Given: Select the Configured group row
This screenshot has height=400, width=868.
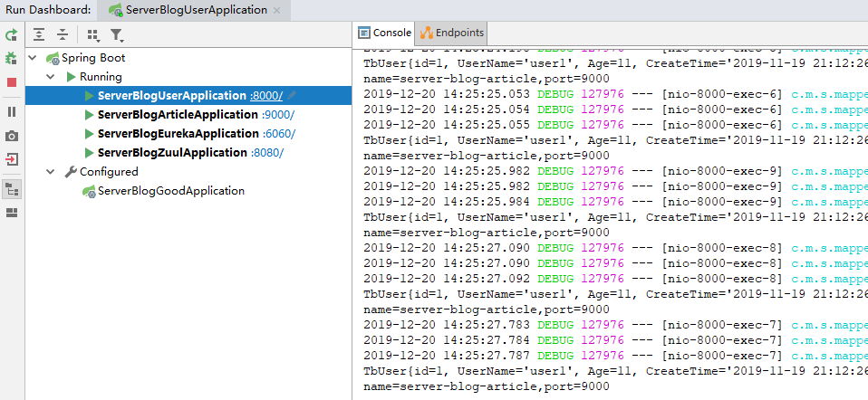Looking at the screenshot, I should (188, 172).
